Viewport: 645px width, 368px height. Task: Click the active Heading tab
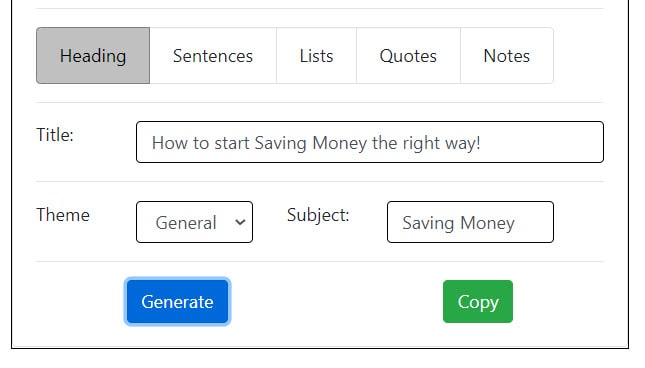tap(93, 56)
